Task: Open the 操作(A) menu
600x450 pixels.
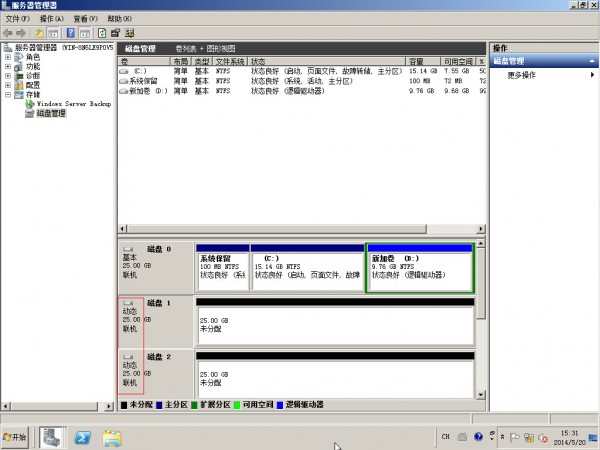Action: (52, 18)
